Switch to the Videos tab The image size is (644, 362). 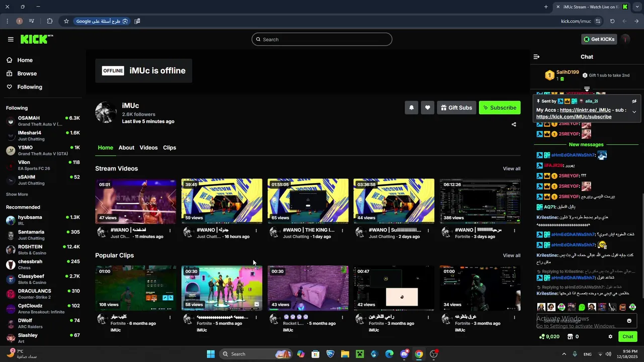click(x=148, y=148)
